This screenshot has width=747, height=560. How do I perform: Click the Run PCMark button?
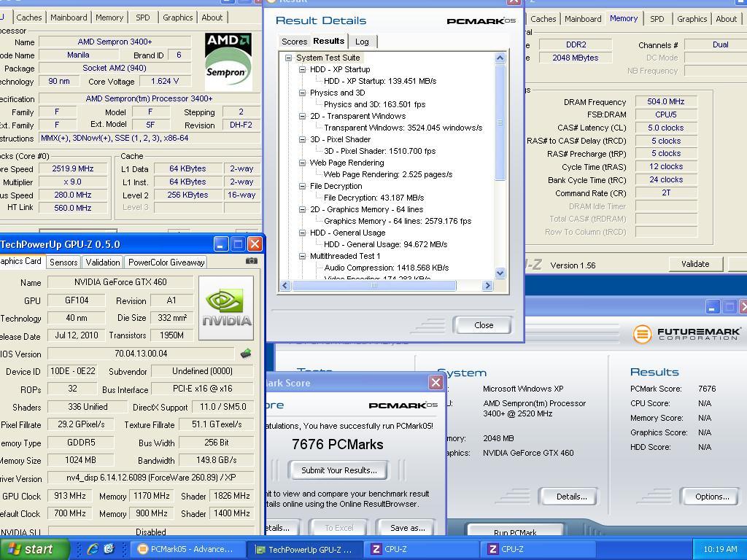[515, 532]
